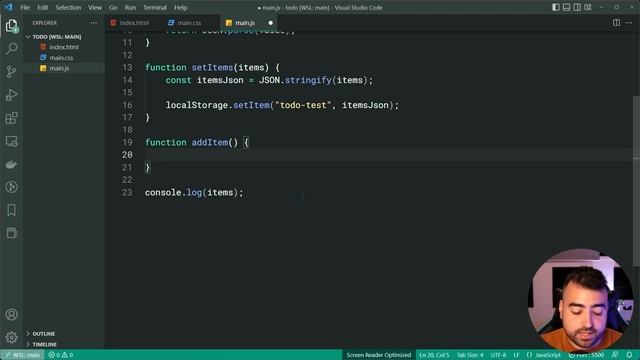Image resolution: width=640 pixels, height=360 pixels.
Task: Change the LF end-of-line sequence
Action: 516,355
